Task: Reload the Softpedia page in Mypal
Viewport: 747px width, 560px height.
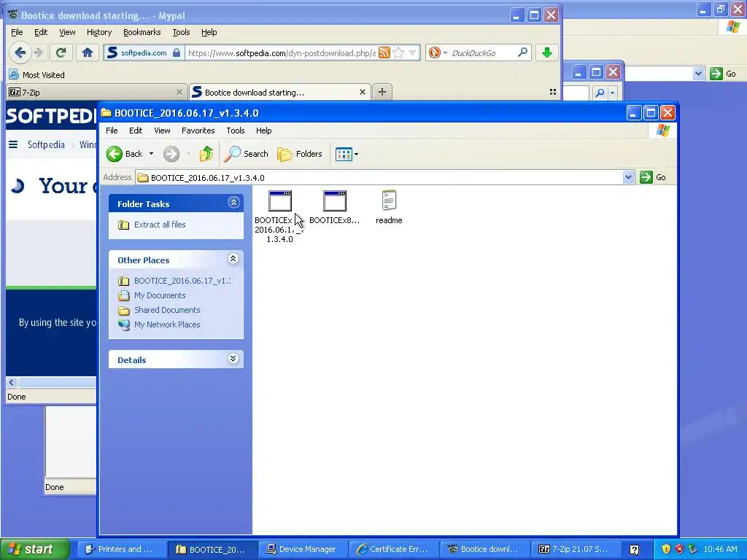Action: [61, 52]
